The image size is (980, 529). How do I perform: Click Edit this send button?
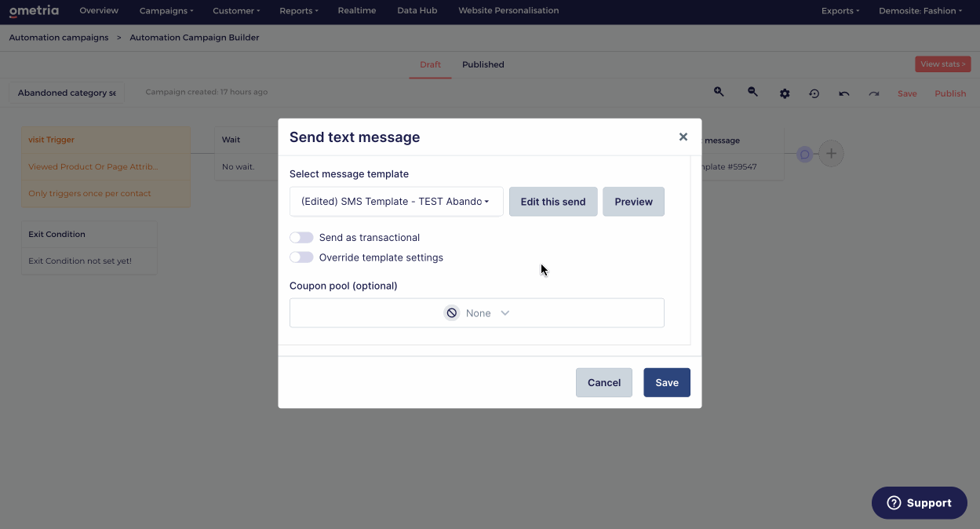pos(553,202)
